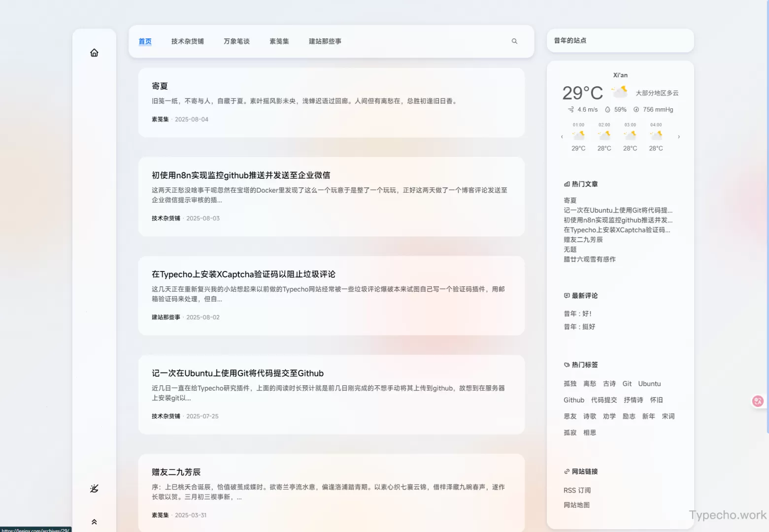This screenshot has width=769, height=532.
Task: Open the n8n监控github article title
Action: (x=241, y=175)
